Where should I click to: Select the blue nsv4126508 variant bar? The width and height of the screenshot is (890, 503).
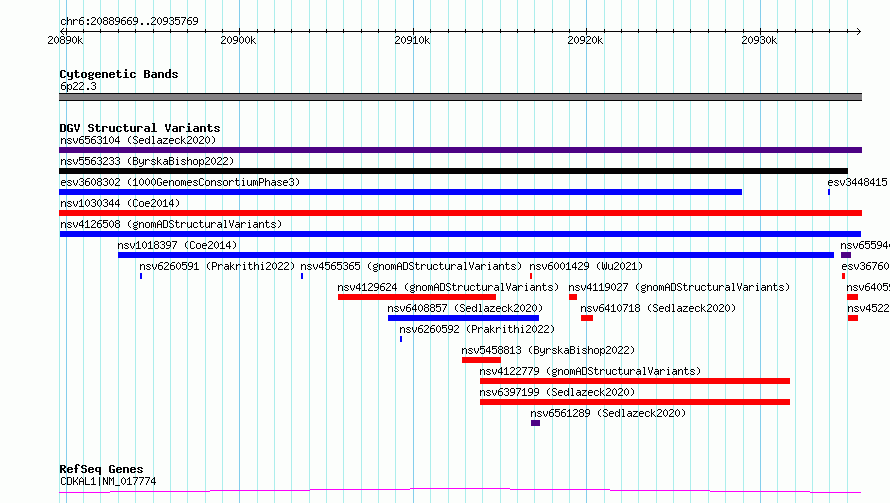pyautogui.click(x=460, y=234)
